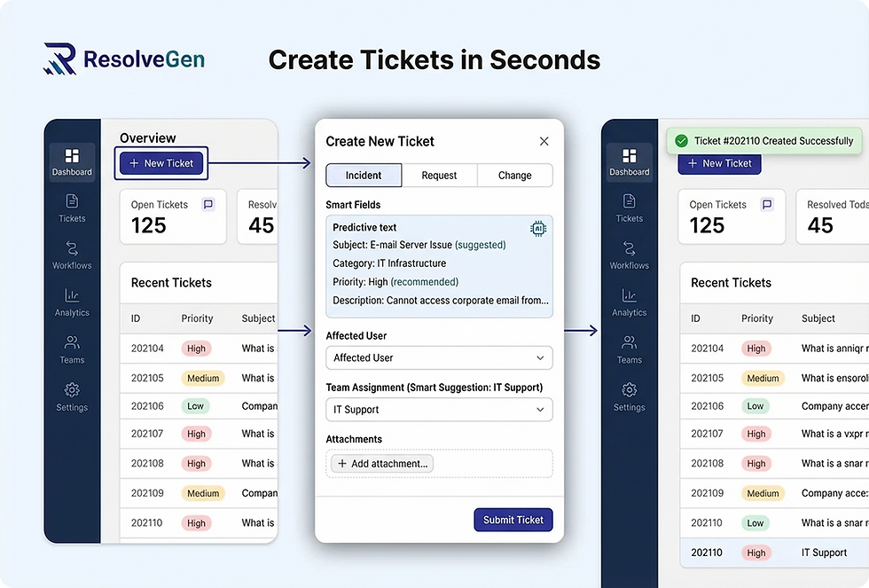Viewport: 869px width, 588px height.
Task: Open Dashboard in left panel sidebar
Action: [x=72, y=161]
